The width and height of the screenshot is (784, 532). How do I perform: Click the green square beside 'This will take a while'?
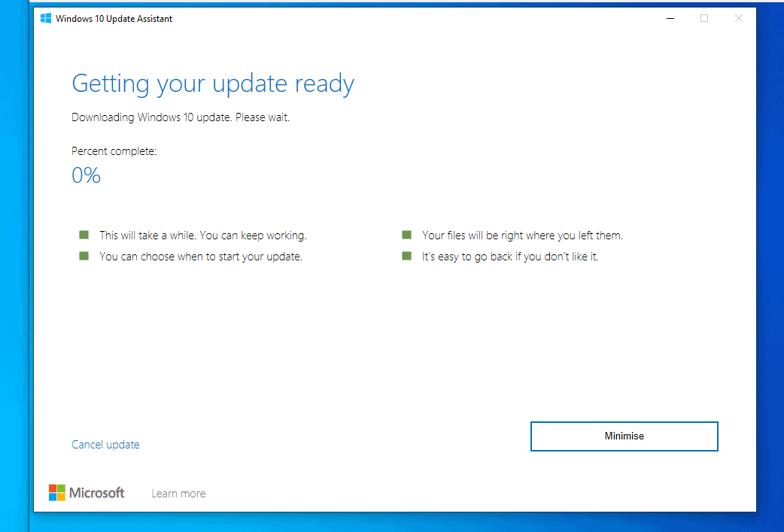[84, 234]
